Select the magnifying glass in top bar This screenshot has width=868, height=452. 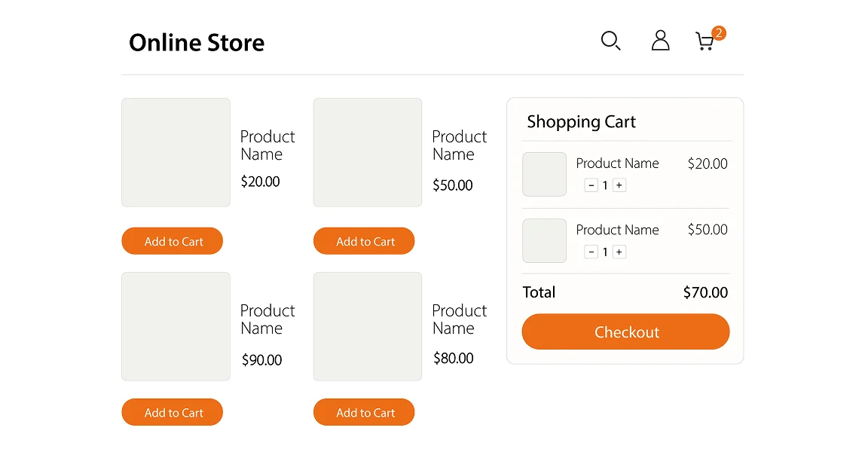(x=610, y=41)
